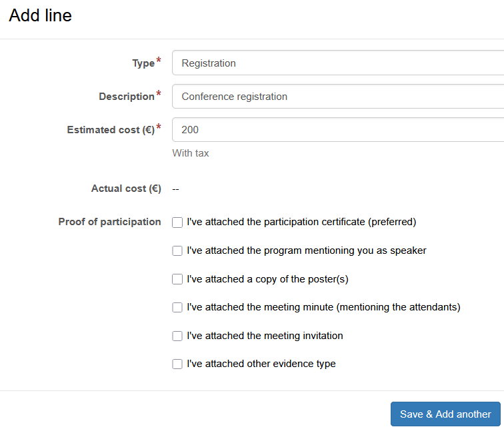Enable the copy of the poster(s) checkbox
Image resolution: width=504 pixels, height=431 pixels.
point(177,280)
